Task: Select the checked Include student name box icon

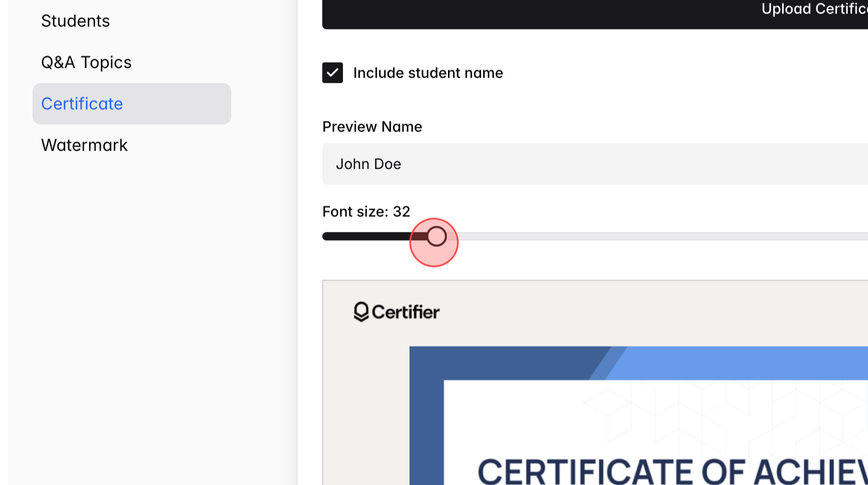Action: coord(333,73)
